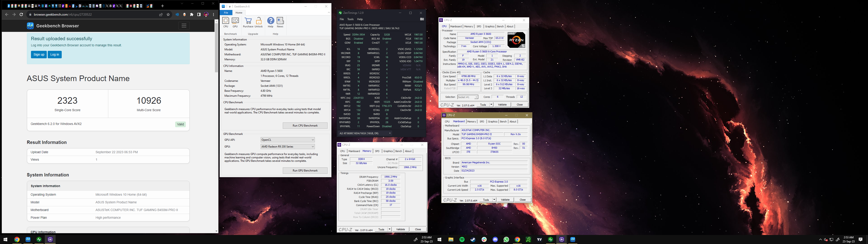Open the Tools menu in ZenTimings
The height and width of the screenshot is (244, 868).
(350, 19)
